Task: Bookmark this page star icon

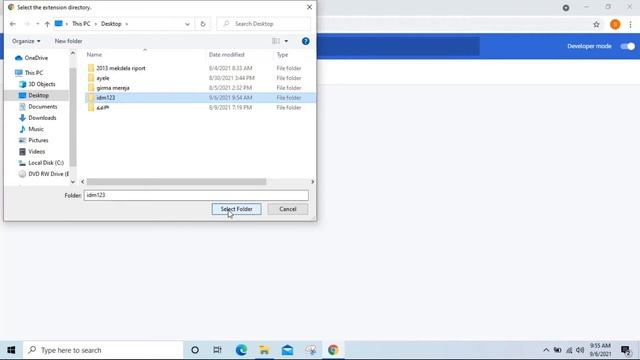Action: click(596, 24)
